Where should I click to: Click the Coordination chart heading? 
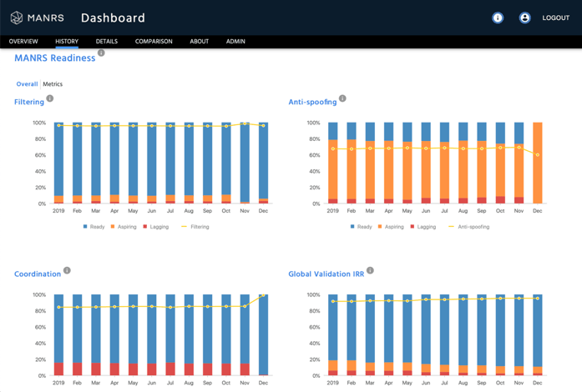[38, 274]
